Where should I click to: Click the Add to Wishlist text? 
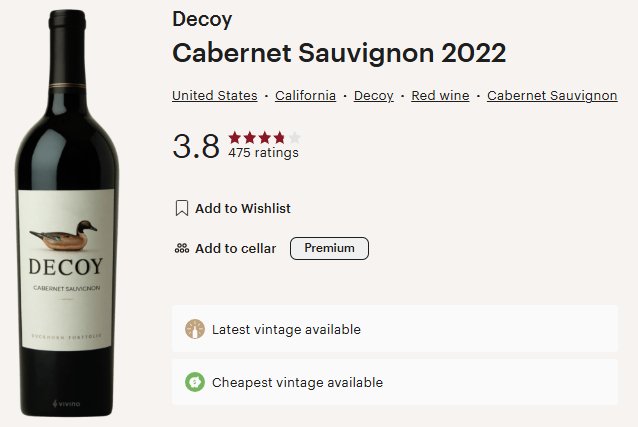coord(243,208)
